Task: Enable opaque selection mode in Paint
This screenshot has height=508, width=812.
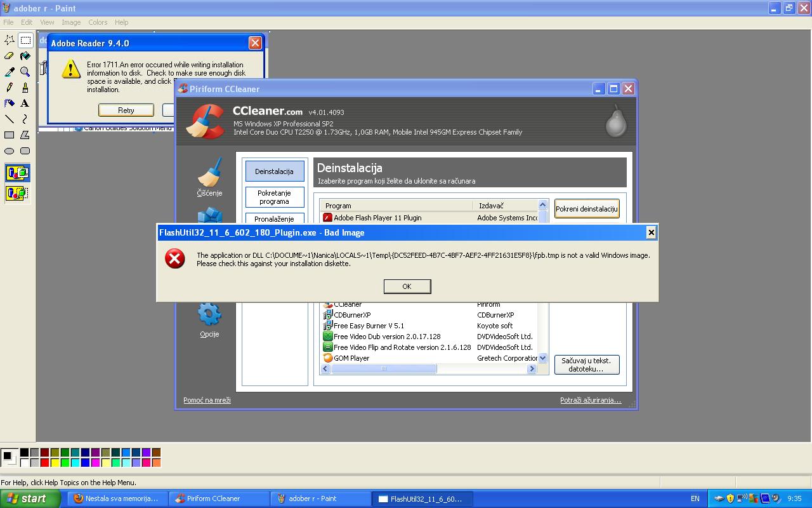Action: click(x=18, y=173)
